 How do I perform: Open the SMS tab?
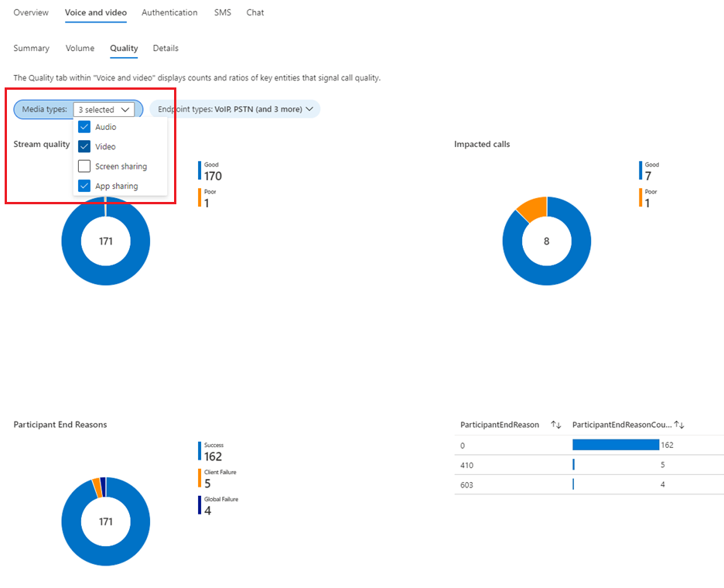click(223, 12)
